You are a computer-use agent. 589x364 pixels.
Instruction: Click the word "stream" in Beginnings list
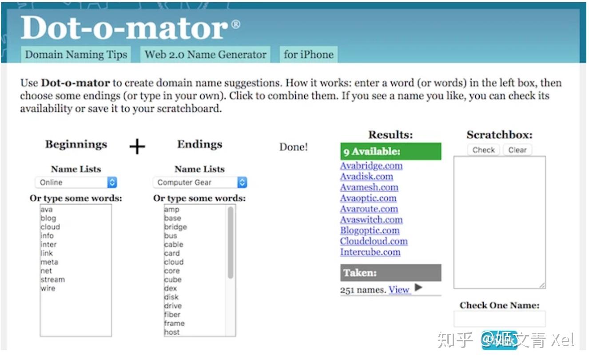click(52, 280)
